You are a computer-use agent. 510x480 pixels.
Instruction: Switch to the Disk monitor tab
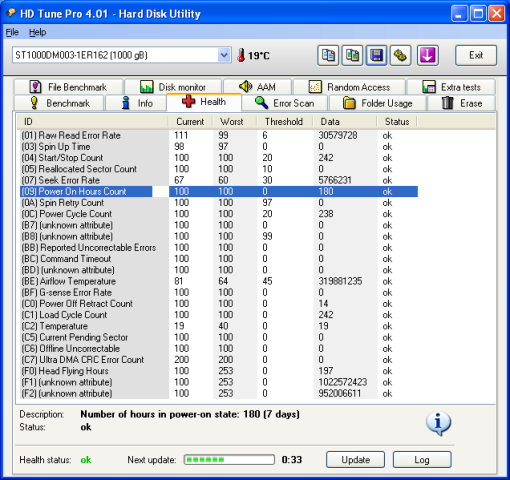coord(173,87)
